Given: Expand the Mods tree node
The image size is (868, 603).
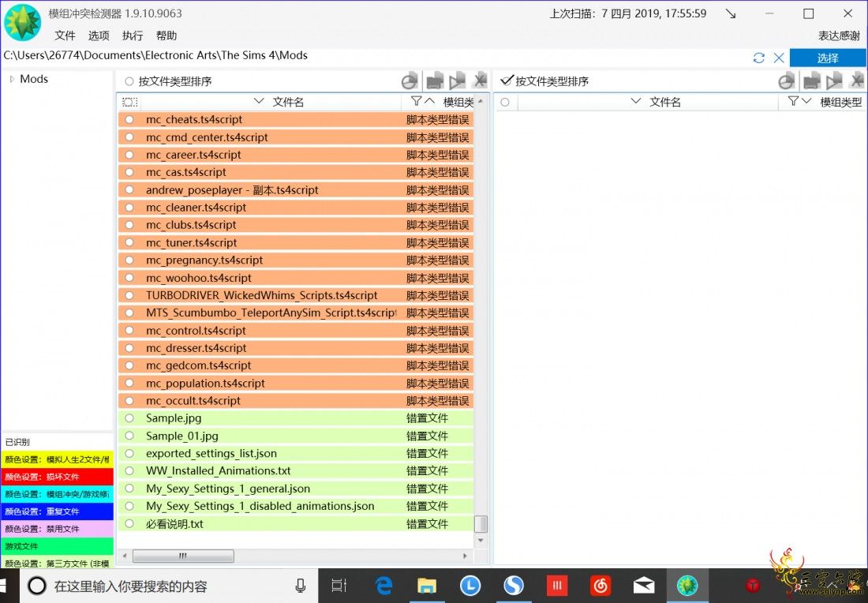Looking at the screenshot, I should [12, 79].
